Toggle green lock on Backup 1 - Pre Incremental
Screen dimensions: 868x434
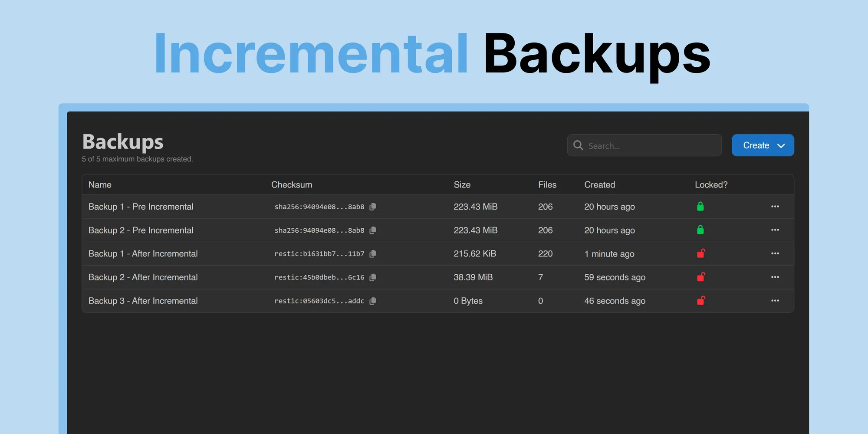[700, 207]
